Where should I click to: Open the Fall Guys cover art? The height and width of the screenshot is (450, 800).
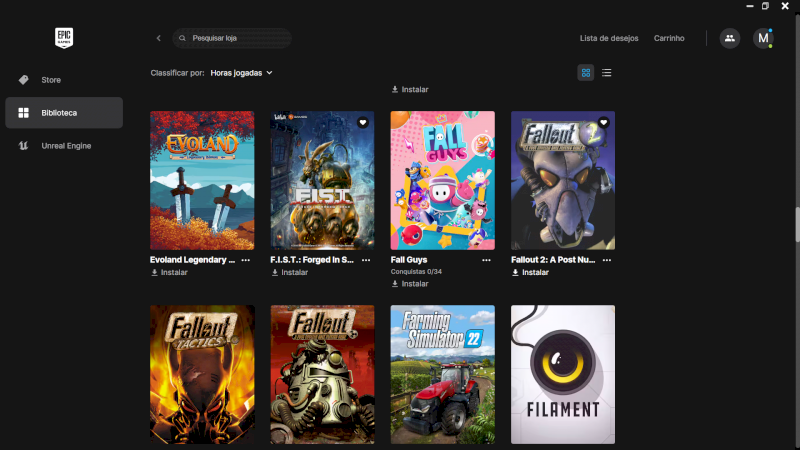coord(443,181)
